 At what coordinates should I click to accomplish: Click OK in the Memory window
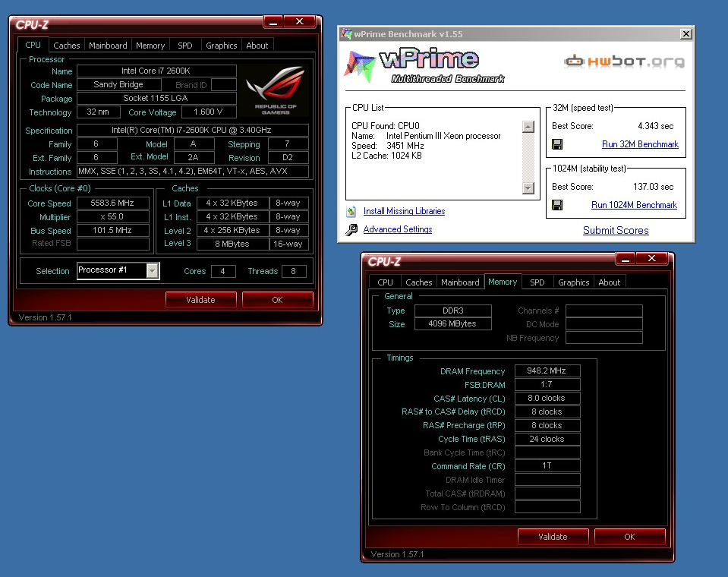pos(629,537)
